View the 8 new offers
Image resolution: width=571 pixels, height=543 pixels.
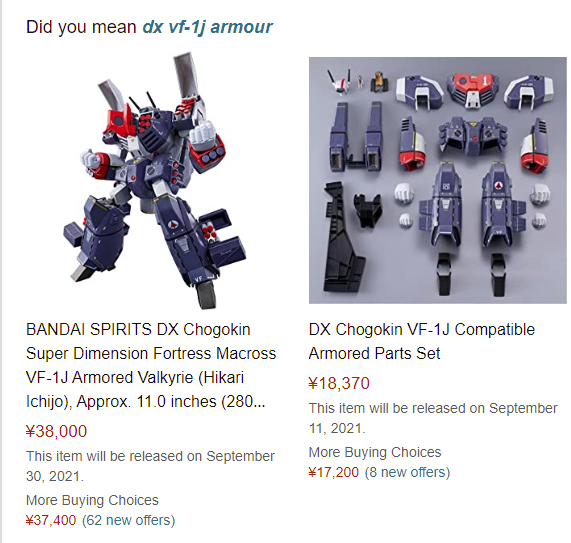coord(407,472)
